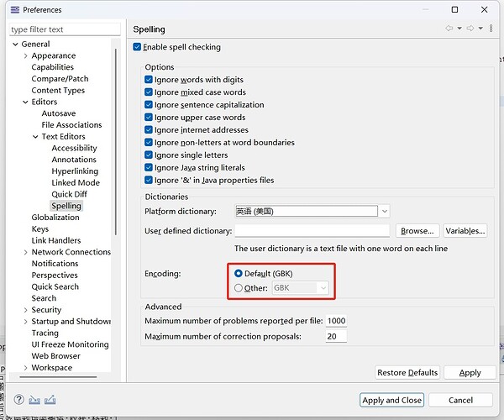Toggle Ignore Java string literals
This screenshot has width=504, height=420.
coord(149,167)
